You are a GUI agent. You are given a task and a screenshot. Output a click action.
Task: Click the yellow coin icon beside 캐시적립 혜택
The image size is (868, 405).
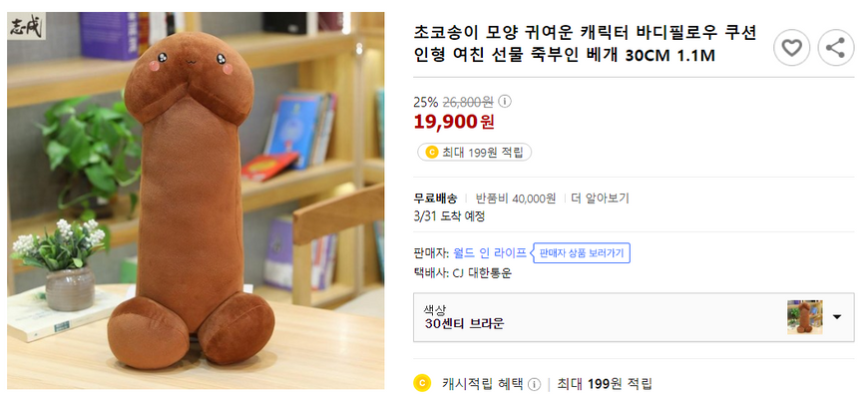pos(422,383)
